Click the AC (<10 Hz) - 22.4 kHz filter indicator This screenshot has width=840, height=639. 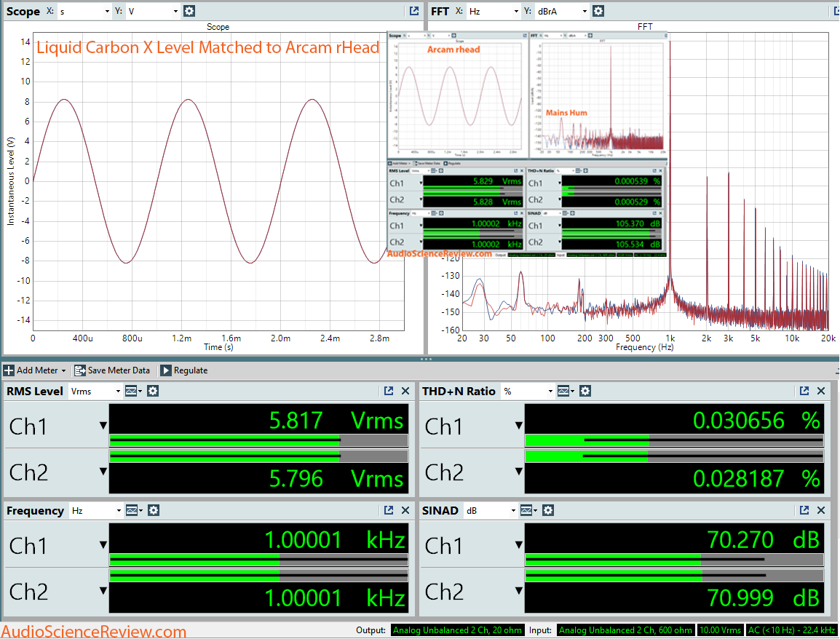click(791, 630)
